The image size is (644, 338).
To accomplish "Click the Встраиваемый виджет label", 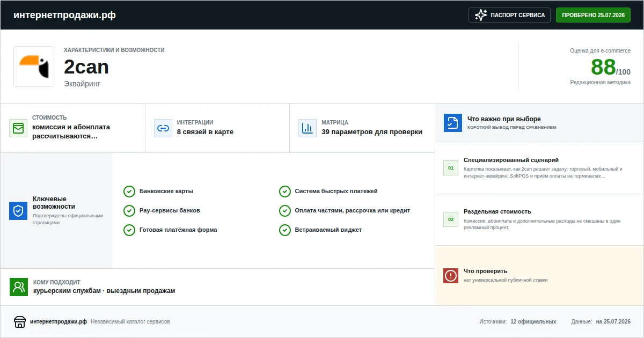I will tap(328, 230).
